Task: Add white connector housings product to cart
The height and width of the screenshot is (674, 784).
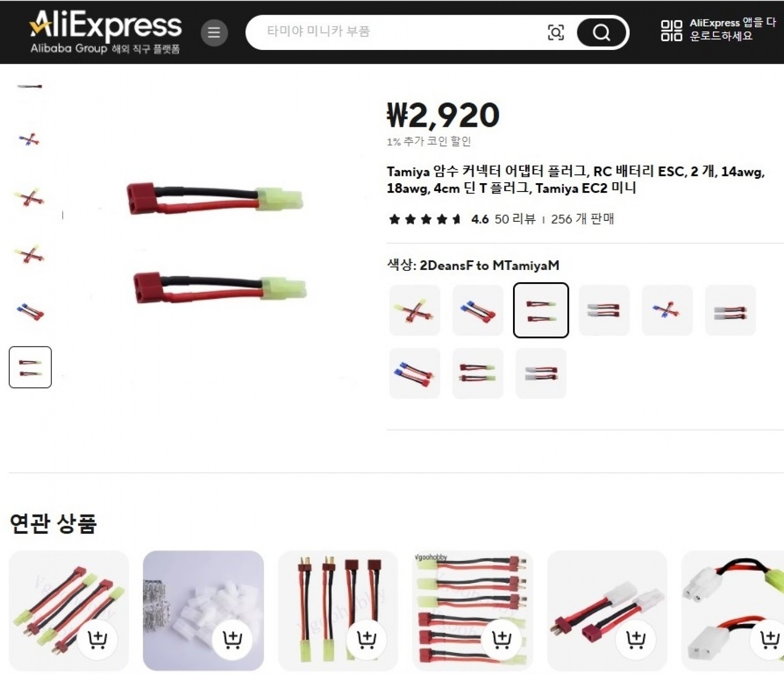Action: pos(232,639)
